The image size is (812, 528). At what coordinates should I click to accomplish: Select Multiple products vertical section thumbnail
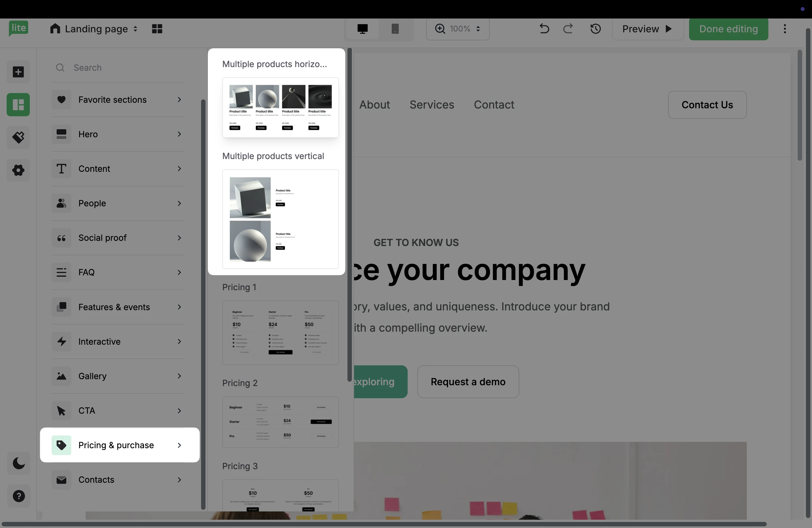click(x=280, y=219)
